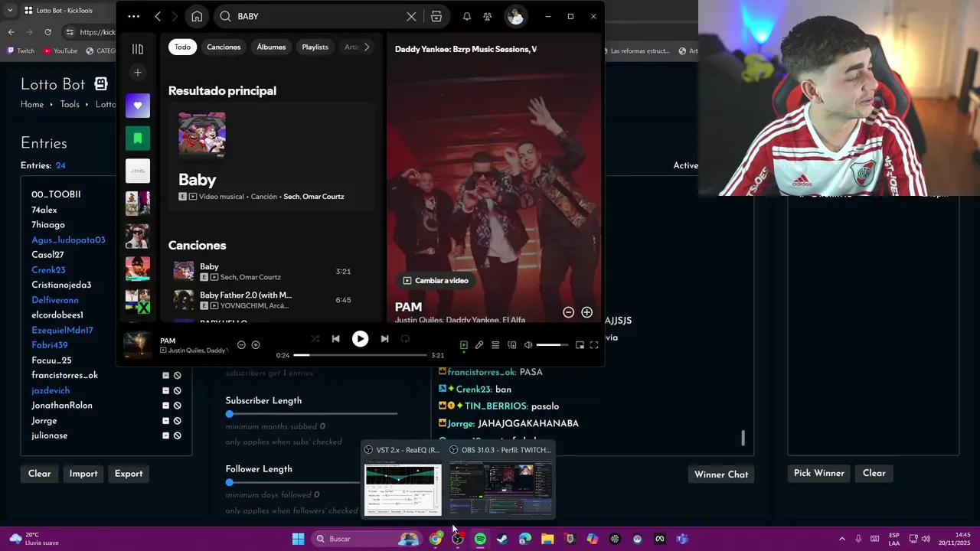
Task: Select the Playlists filter chip
Action: [315, 47]
